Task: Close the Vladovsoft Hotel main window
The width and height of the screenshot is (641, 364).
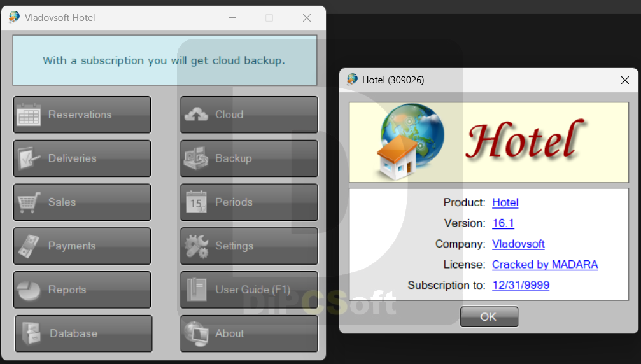Action: point(307,18)
